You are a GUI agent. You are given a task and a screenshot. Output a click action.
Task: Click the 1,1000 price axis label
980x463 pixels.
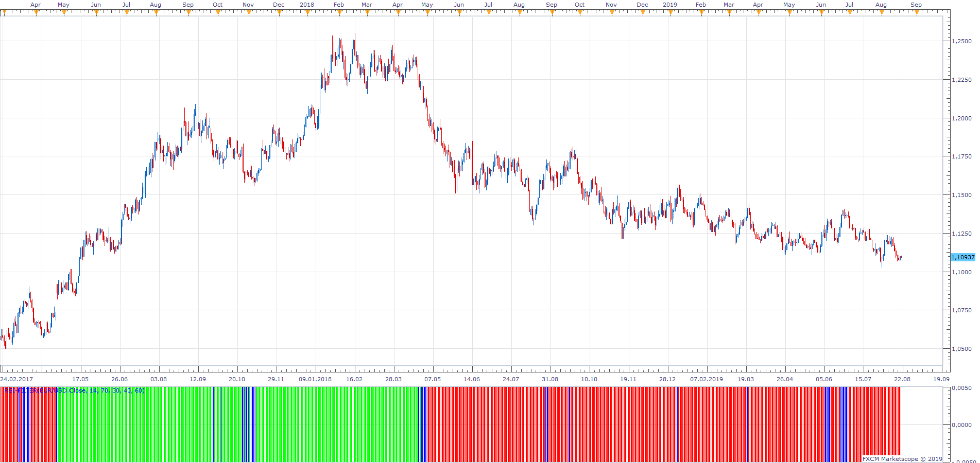[962, 272]
